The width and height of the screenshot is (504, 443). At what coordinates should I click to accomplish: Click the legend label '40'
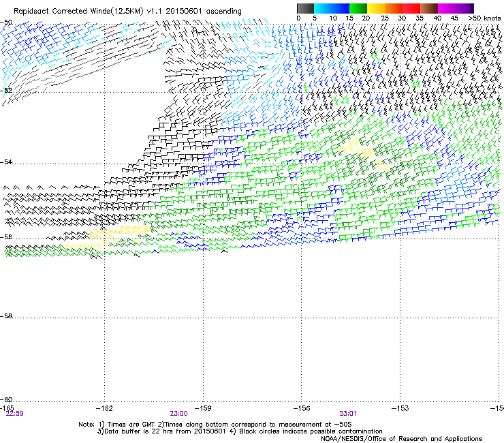[x=437, y=18]
